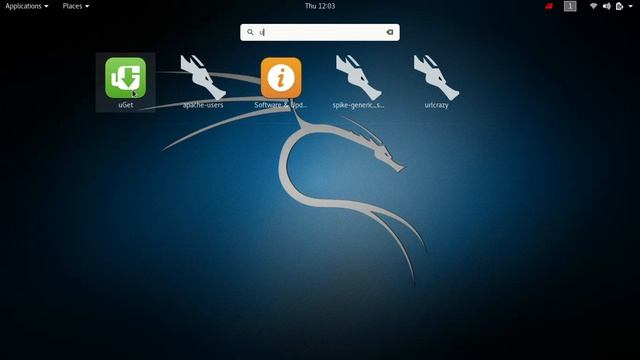Click the search magnifier icon
The height and width of the screenshot is (360, 640).
pyautogui.click(x=250, y=32)
